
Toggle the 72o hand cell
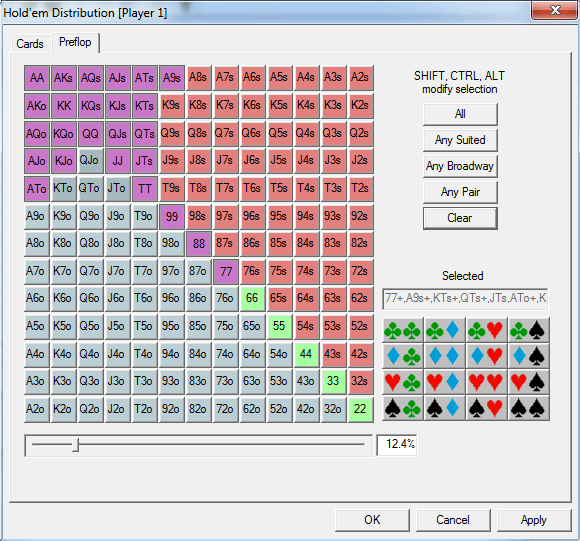(226, 409)
